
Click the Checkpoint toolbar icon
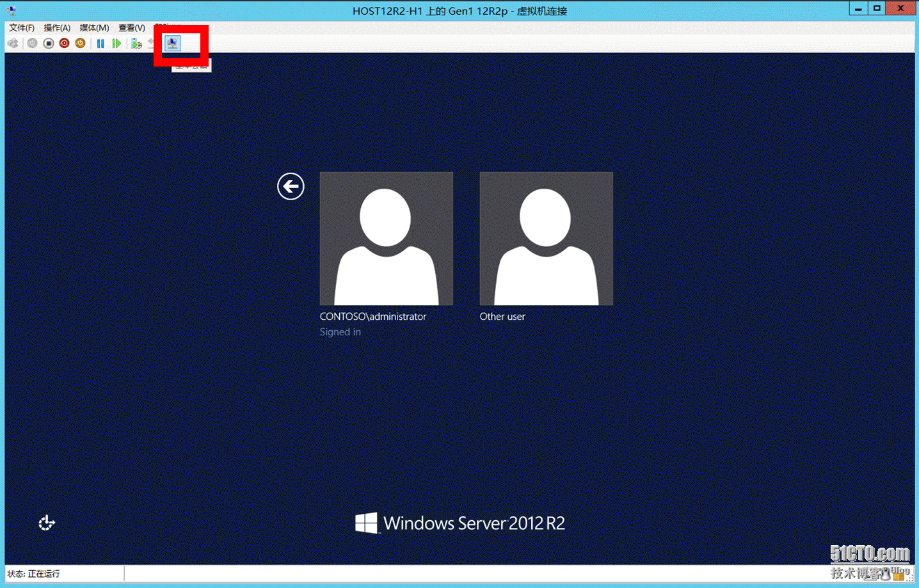(136, 44)
